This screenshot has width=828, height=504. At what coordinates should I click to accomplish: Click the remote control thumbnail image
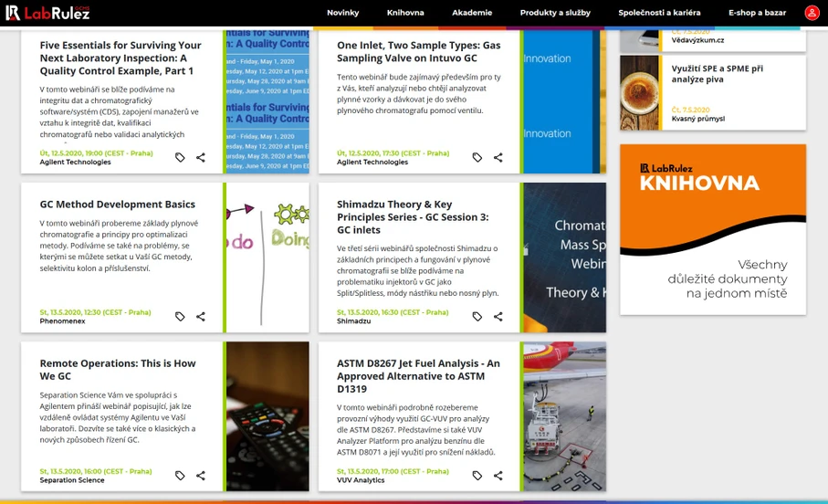(267, 416)
